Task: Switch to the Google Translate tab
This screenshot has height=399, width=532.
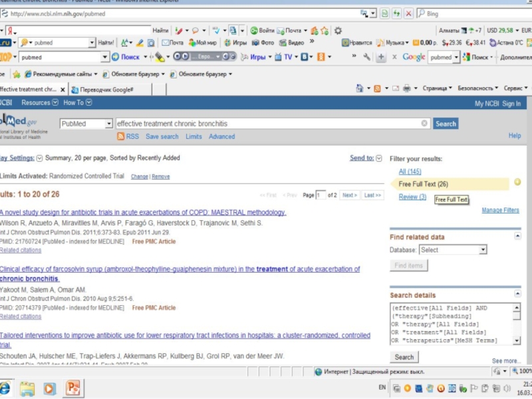Action: [110, 90]
